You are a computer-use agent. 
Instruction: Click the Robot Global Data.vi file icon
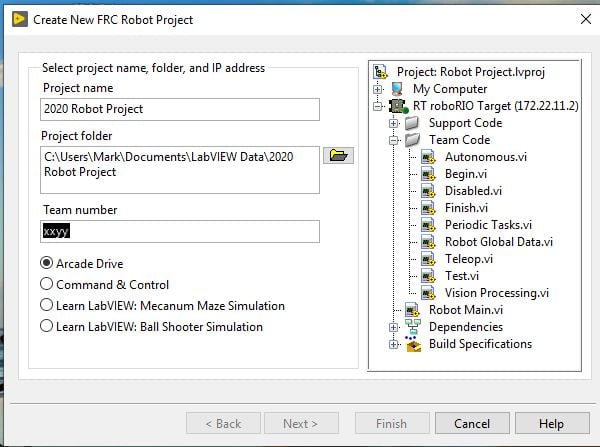428,242
